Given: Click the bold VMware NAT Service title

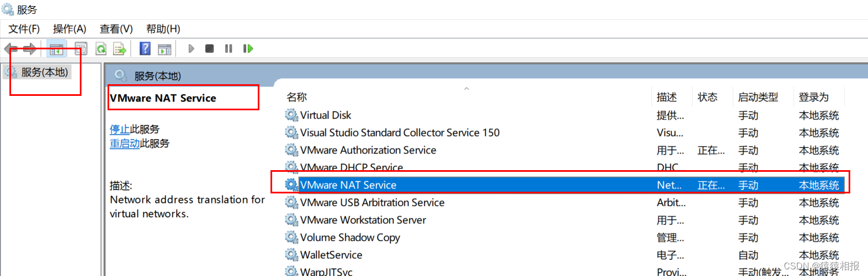Looking at the screenshot, I should (163, 98).
